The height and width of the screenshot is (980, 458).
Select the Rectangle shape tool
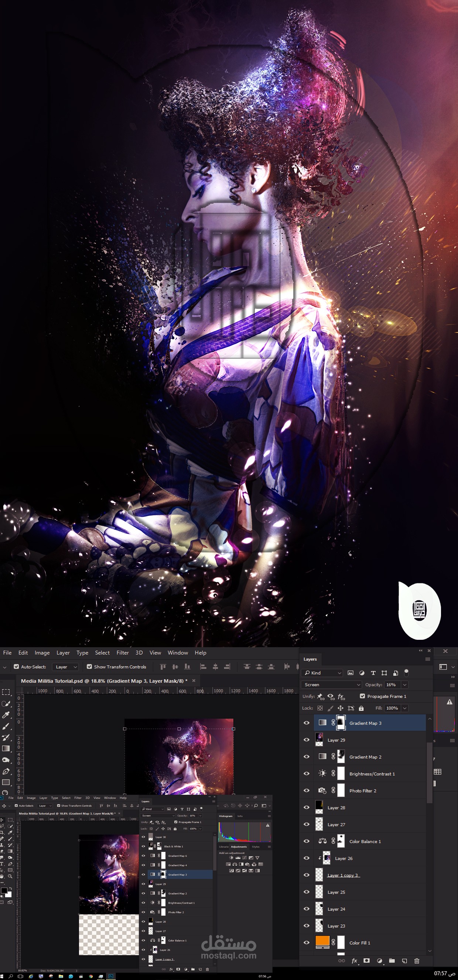click(x=6, y=782)
